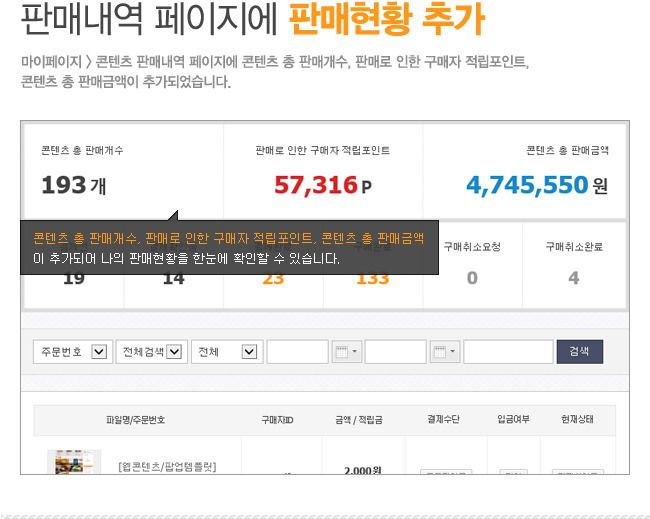The width and height of the screenshot is (650, 519).
Task: Click the count 14
Action: (x=173, y=280)
